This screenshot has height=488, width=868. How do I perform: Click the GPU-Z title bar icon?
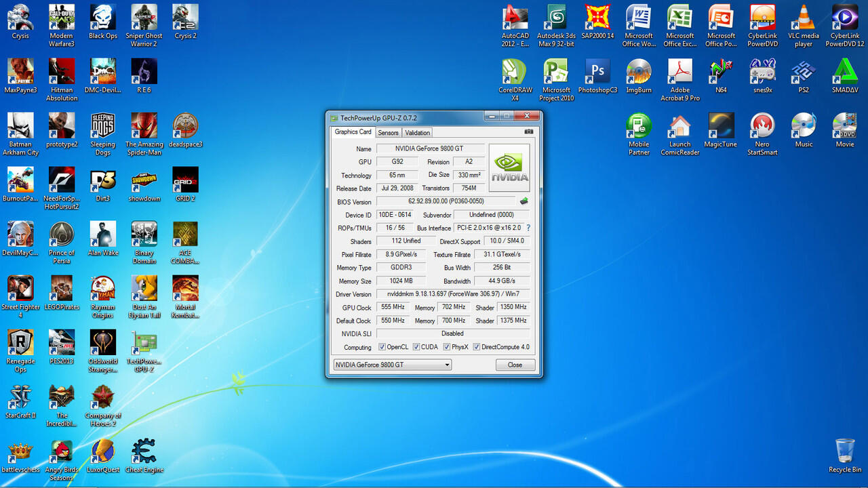click(334, 118)
